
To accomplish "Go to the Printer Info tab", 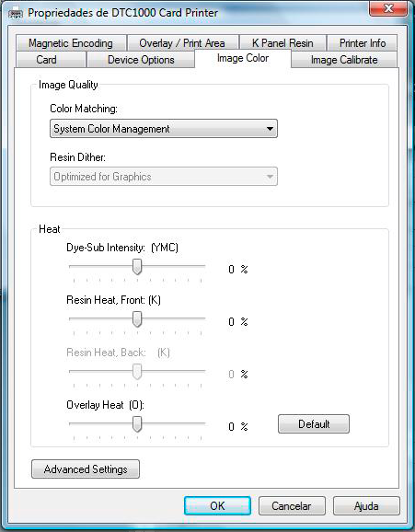I will coord(362,43).
